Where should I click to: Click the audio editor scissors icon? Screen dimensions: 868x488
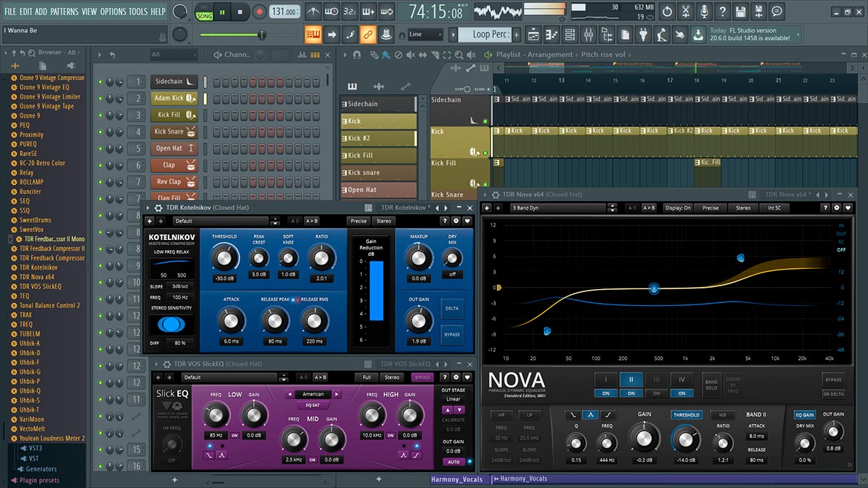coord(685,12)
